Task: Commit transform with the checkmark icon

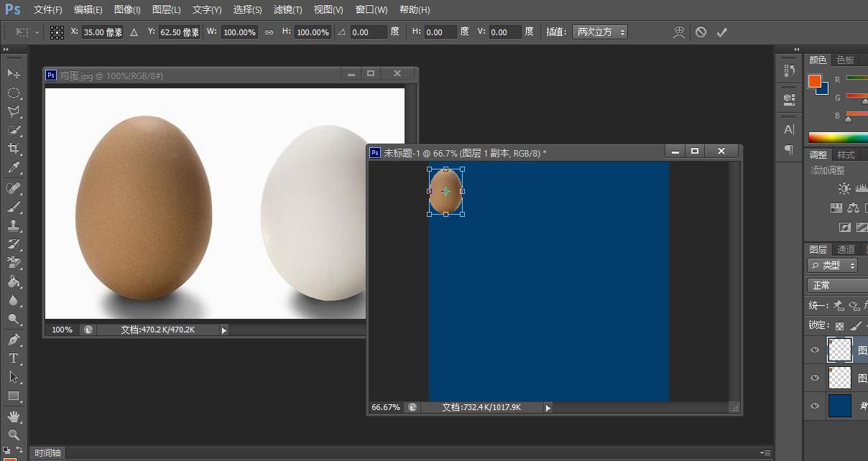Action: 722,32
